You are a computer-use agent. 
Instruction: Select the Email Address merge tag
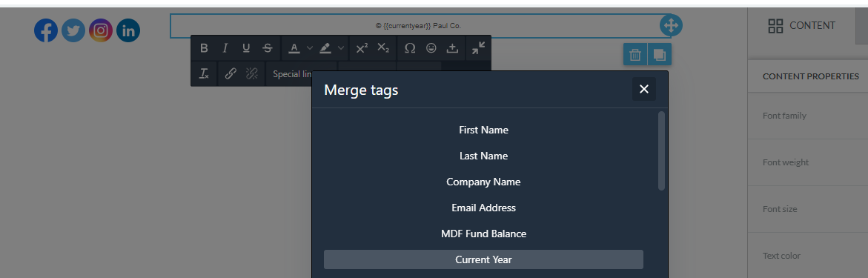[483, 208]
